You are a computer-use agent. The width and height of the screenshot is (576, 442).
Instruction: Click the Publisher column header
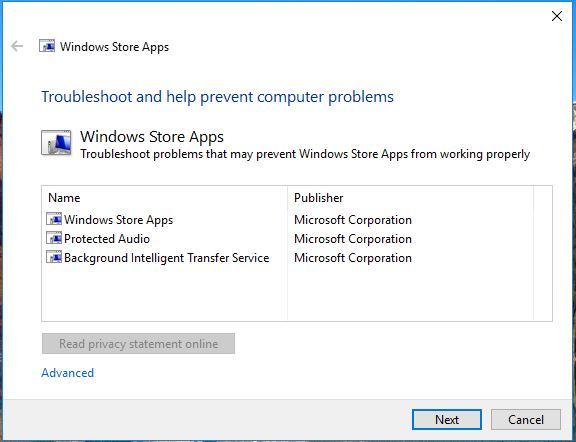[318, 198]
